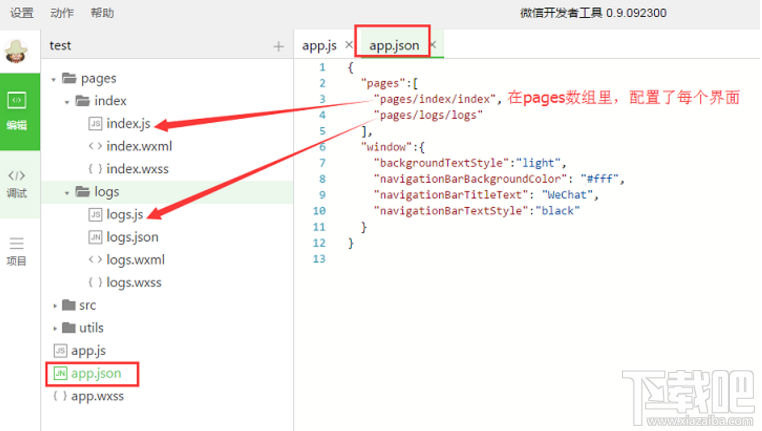The width and height of the screenshot is (762, 431).
Task: Click the "window":{ code line
Action: tap(393, 147)
